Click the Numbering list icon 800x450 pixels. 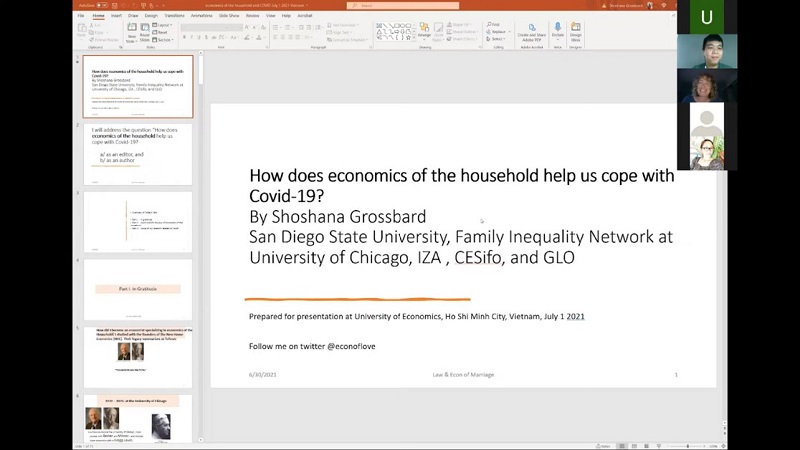coord(288,27)
